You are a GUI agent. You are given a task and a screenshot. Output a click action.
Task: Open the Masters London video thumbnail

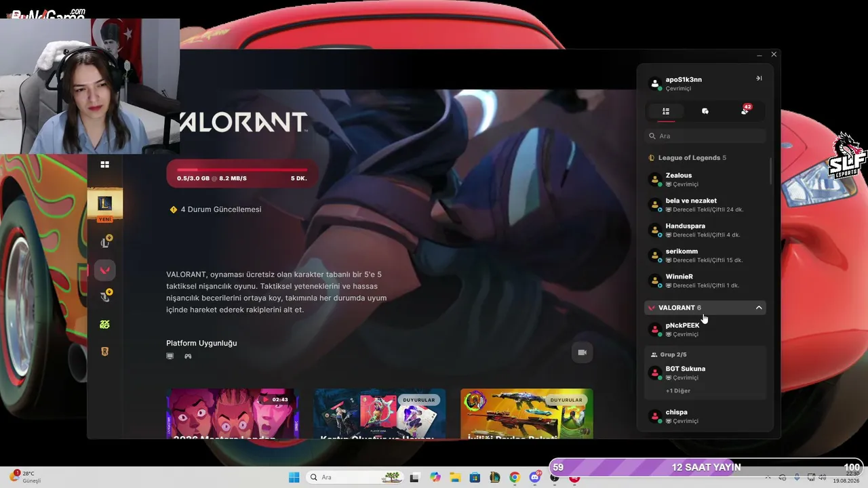pos(233,413)
